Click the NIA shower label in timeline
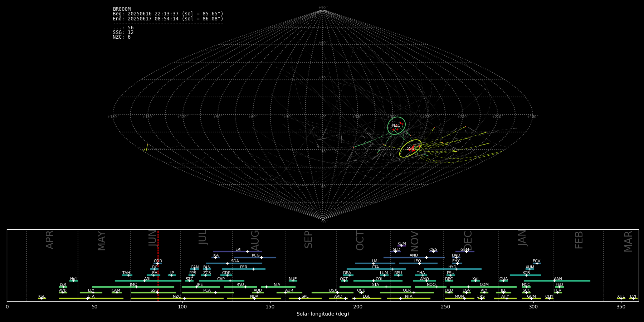 point(277,285)
